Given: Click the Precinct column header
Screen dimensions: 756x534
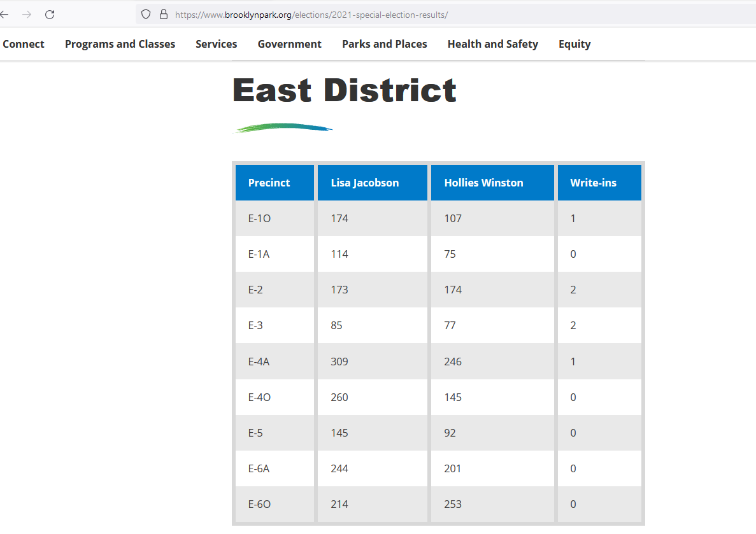Looking at the screenshot, I should 275,183.
